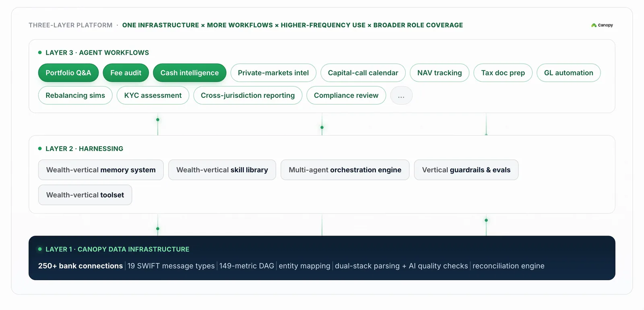The image size is (644, 310).
Task: Open the Capital-call calendar workflow
Action: 363,73
